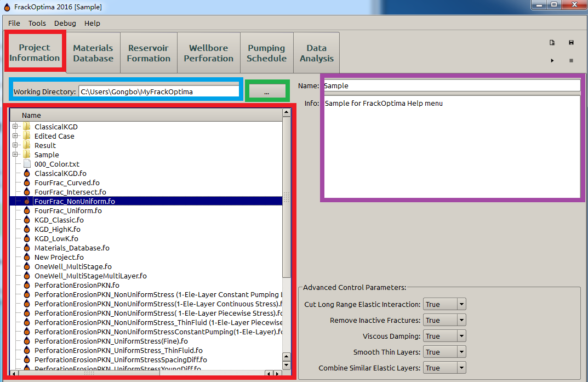The width and height of the screenshot is (588, 382).
Task: Click the 000_Color.txt document icon
Action: click(x=27, y=164)
